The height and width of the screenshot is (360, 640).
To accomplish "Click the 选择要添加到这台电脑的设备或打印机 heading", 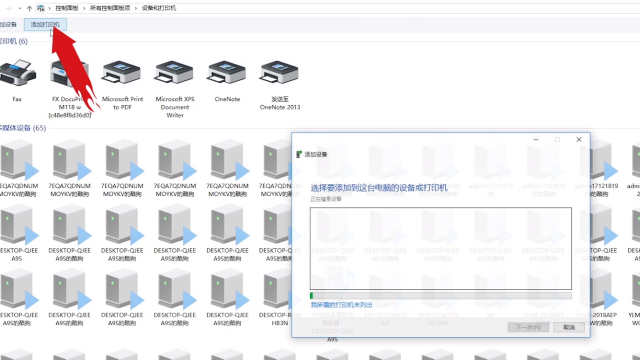I will pos(379,188).
